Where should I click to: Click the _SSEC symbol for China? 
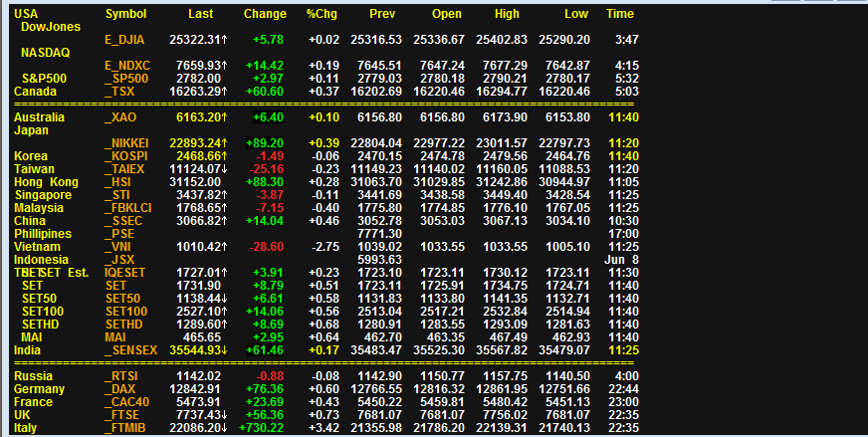(x=123, y=221)
